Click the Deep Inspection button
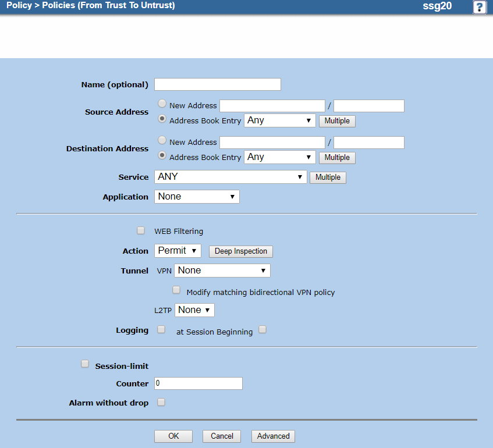This screenshot has height=448, width=493. (x=240, y=251)
